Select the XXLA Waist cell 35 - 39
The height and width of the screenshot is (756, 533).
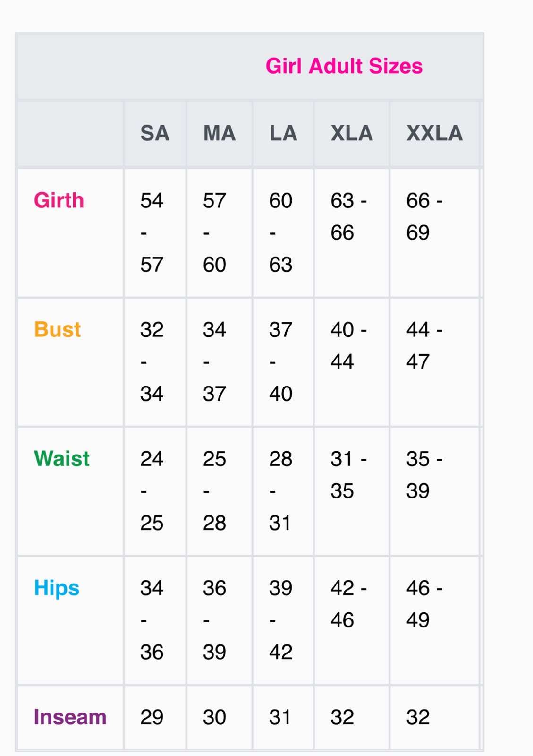tap(424, 474)
